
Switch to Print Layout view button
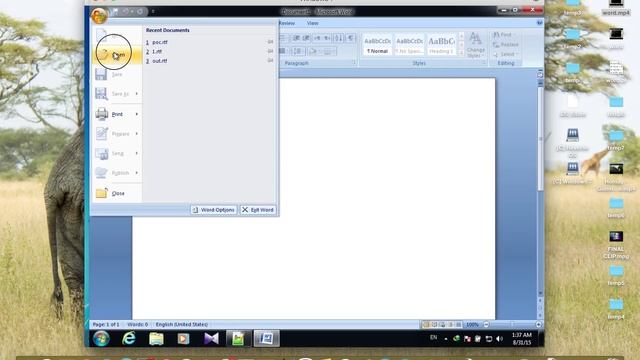[x=426, y=324]
